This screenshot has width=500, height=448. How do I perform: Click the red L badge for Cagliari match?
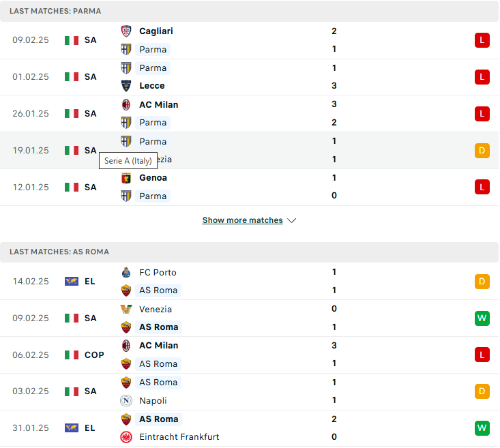482,40
